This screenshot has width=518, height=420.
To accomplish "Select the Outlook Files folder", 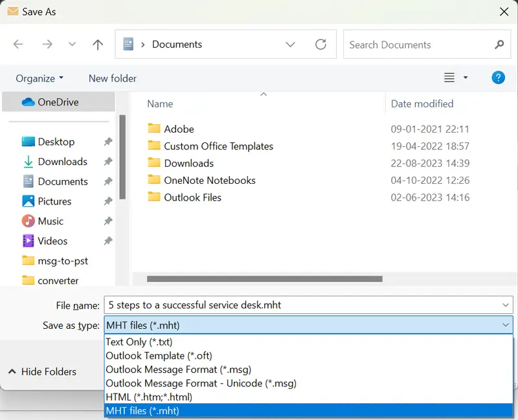I will 192,197.
